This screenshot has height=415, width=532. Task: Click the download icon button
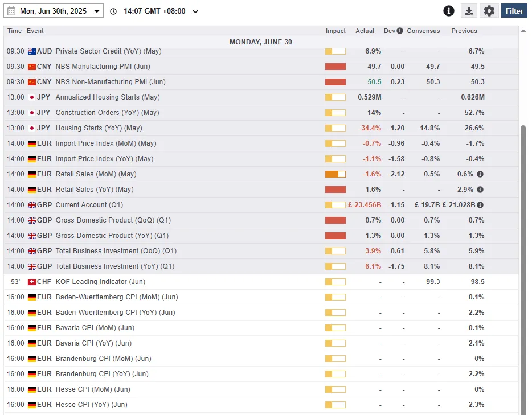pos(468,11)
